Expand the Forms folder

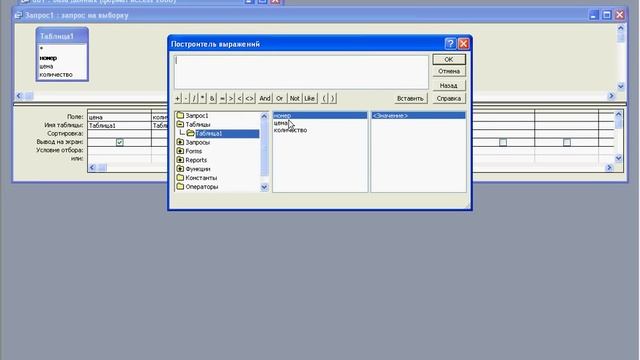180,151
